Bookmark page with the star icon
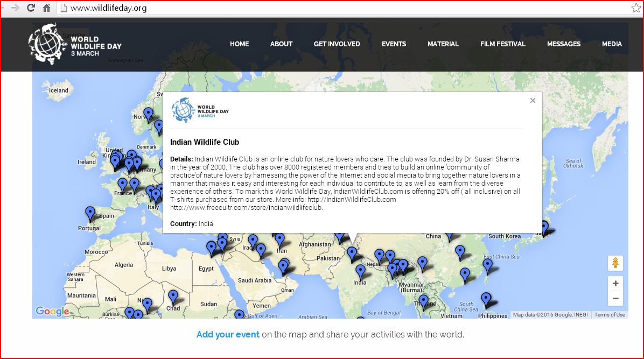Image resolution: width=644 pixels, height=359 pixels. (636, 8)
